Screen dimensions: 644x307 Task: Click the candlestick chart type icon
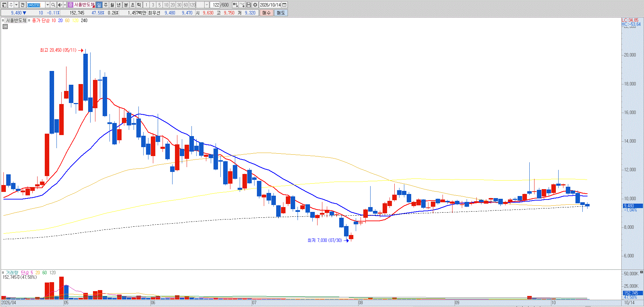[x=236, y=5]
